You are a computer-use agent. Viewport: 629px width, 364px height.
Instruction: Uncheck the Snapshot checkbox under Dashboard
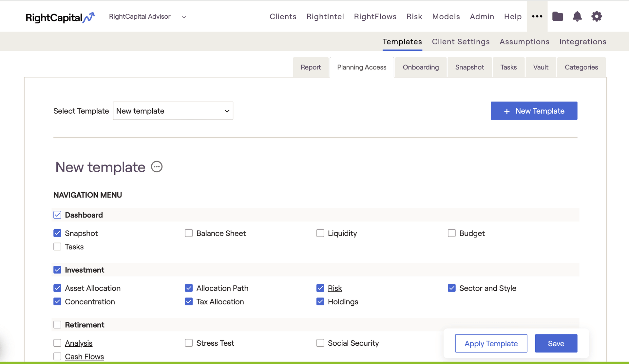click(x=57, y=233)
